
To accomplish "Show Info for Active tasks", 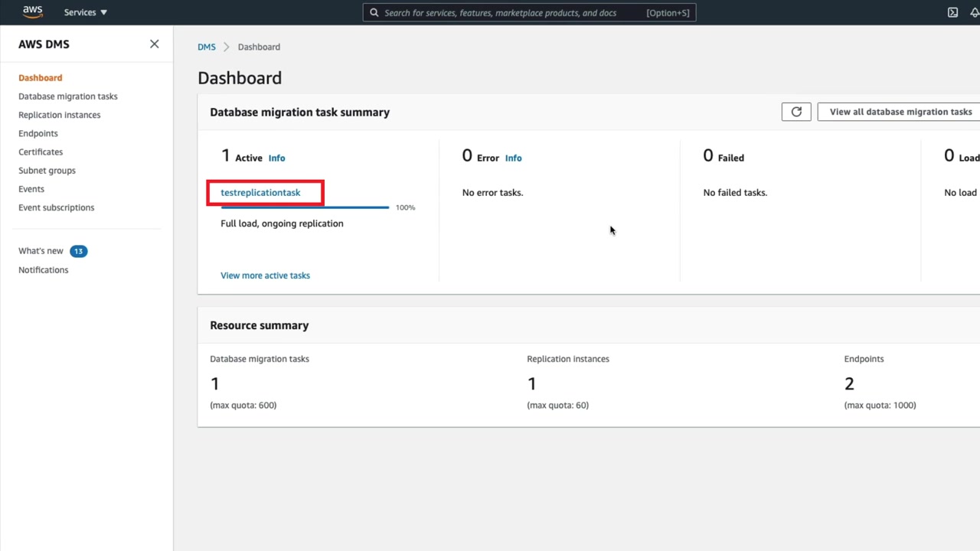I will (276, 158).
